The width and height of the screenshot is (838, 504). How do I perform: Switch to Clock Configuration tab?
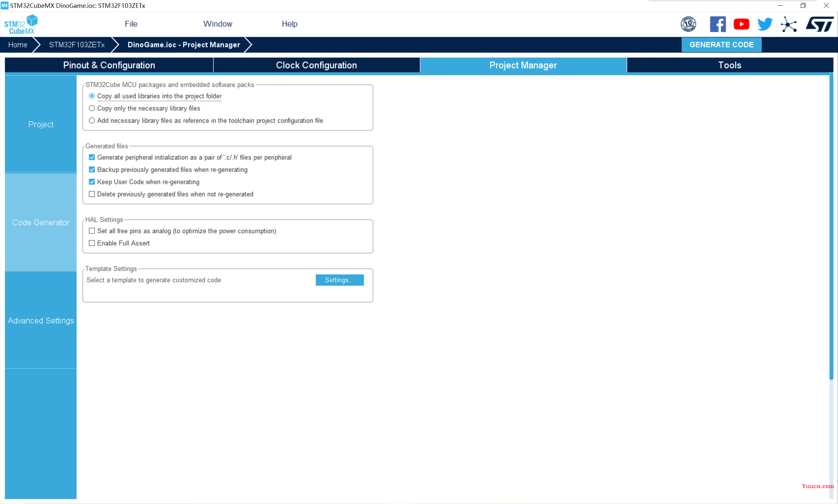point(316,65)
